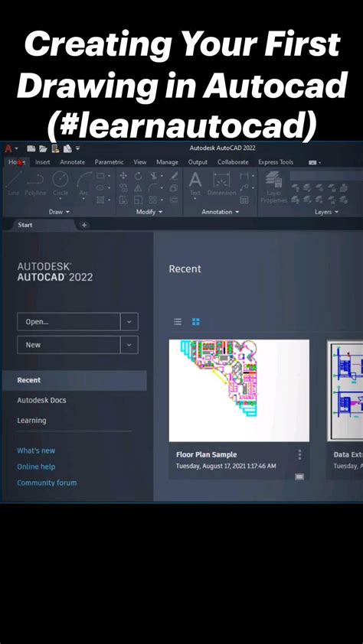Switch recent files to list view

(178, 321)
